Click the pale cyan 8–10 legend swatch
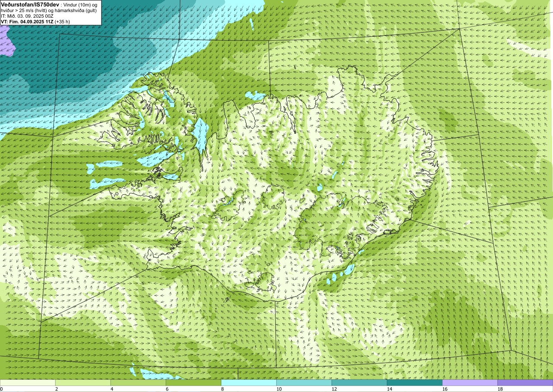The width and height of the screenshot is (553, 392). tap(249, 383)
